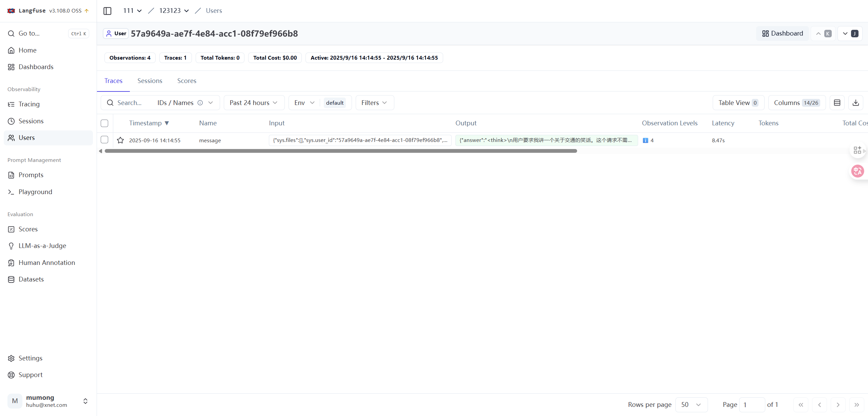Screen dimensions: 868x416
Task: Expand the Past 24 hours dropdown
Action: (254, 103)
